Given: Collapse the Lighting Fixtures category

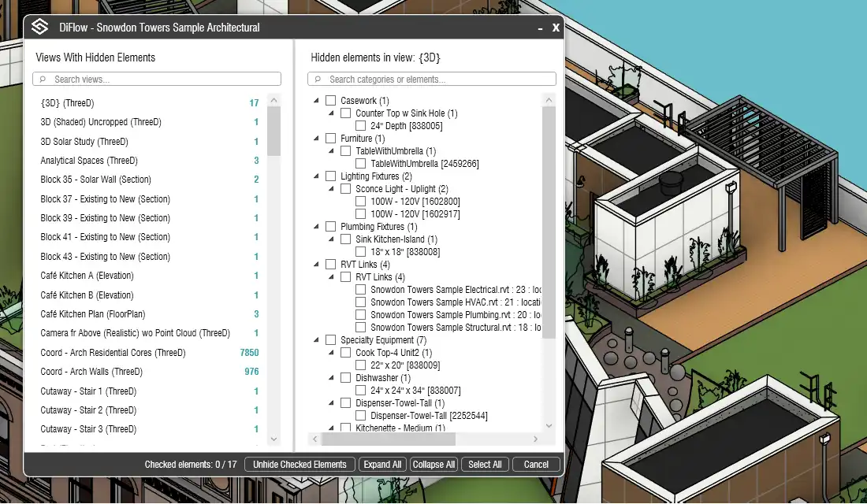Looking at the screenshot, I should click(317, 176).
